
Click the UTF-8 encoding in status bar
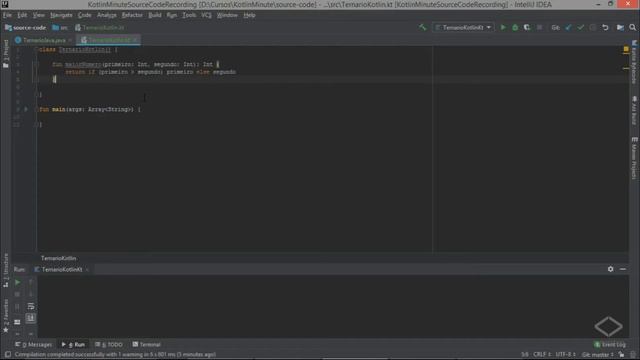point(565,355)
